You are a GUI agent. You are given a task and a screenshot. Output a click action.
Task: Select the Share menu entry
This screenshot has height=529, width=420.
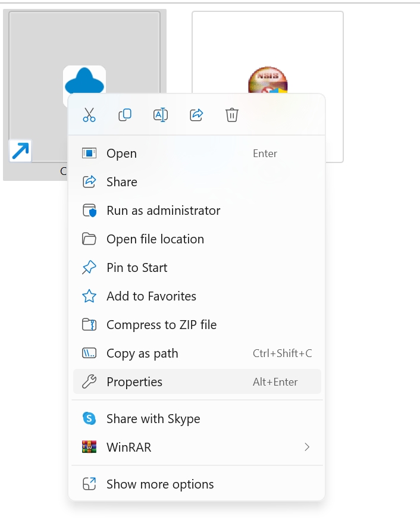click(x=121, y=182)
